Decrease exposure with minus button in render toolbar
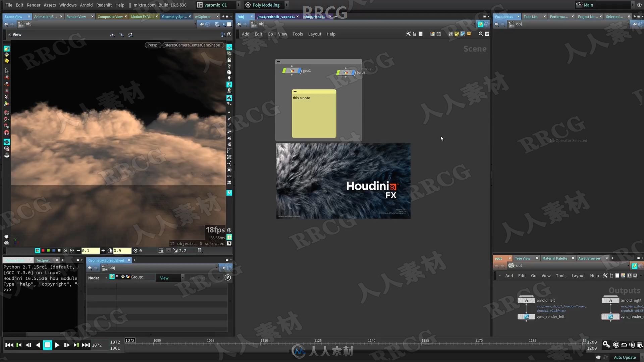This screenshot has width=644, height=362. [78, 251]
